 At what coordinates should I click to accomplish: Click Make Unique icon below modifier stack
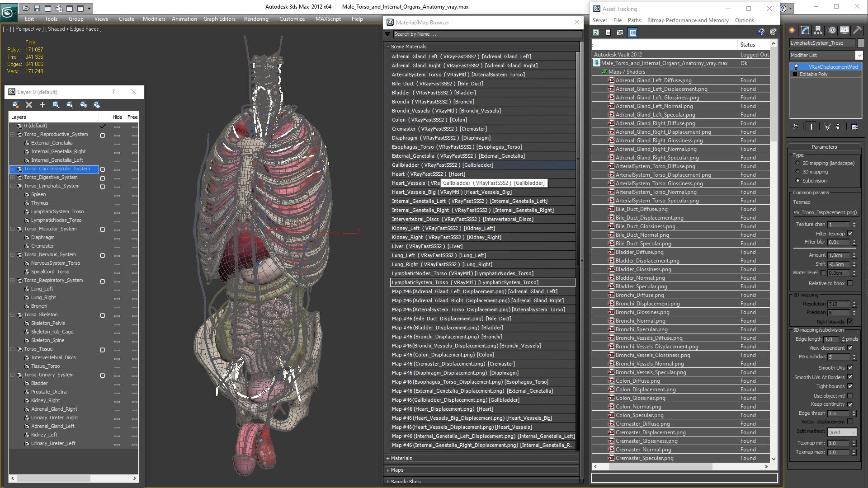tap(827, 127)
